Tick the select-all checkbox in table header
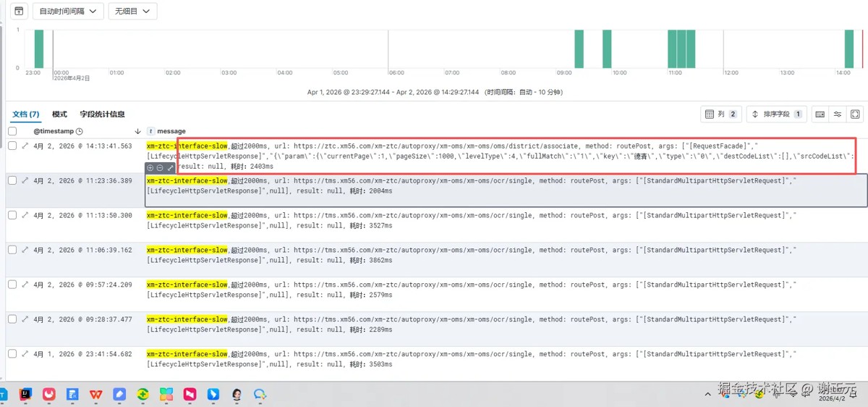 point(12,131)
